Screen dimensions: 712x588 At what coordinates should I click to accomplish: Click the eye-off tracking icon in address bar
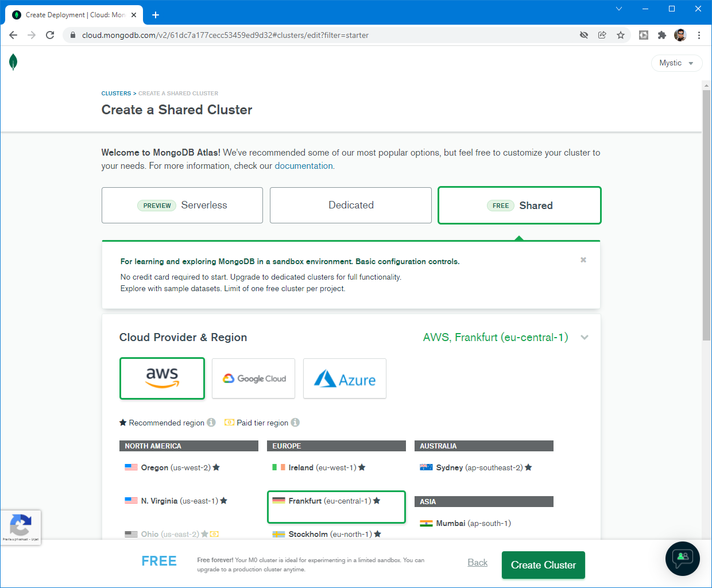(x=584, y=35)
